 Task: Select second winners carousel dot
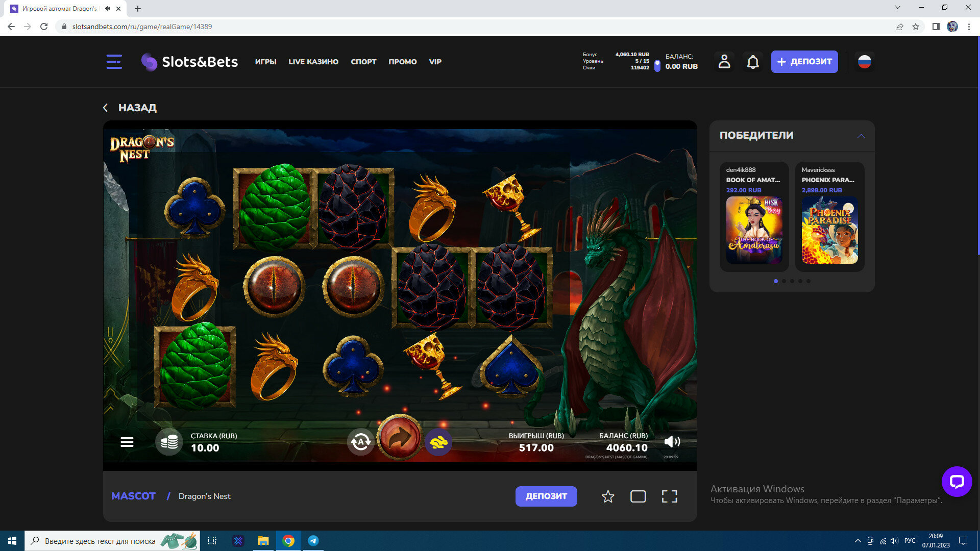coord(784,281)
